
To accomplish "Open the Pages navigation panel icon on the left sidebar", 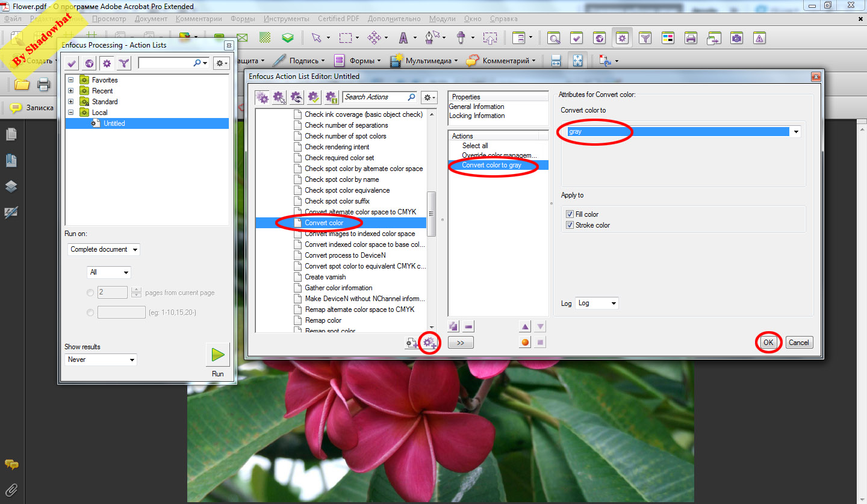I will pos(11,134).
